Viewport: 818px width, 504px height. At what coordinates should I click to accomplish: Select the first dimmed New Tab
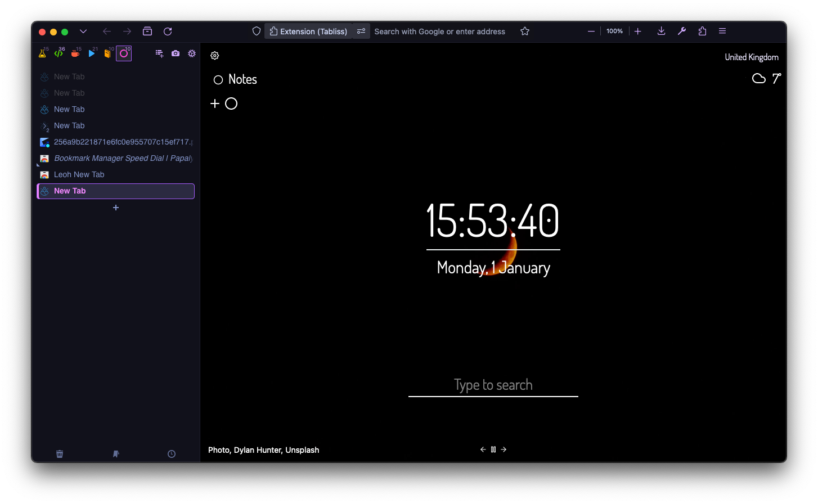(x=116, y=76)
